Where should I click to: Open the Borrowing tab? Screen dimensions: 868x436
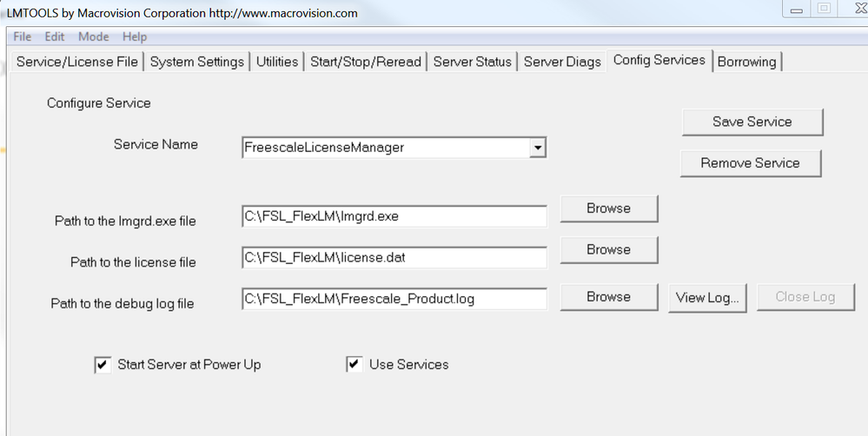[746, 62]
